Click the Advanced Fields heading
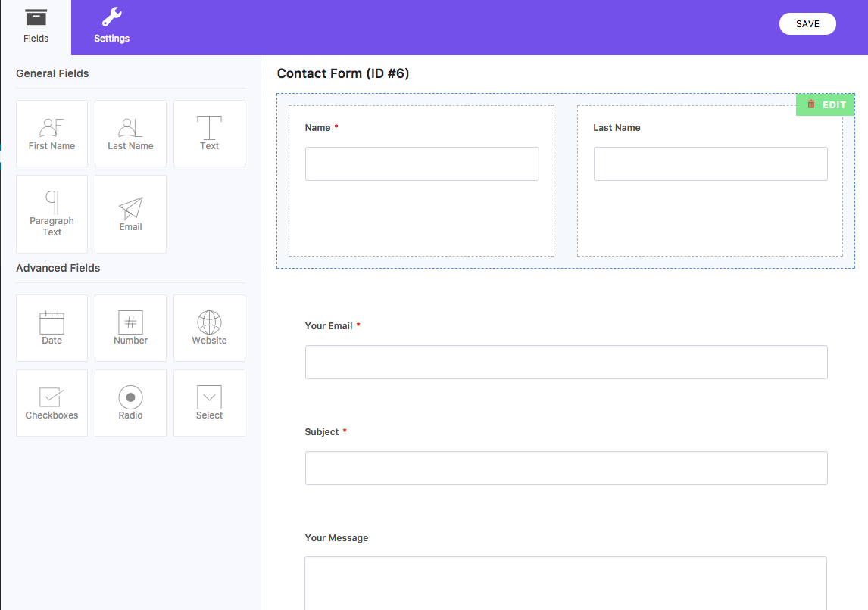Screen dimensions: 868x610 point(58,268)
